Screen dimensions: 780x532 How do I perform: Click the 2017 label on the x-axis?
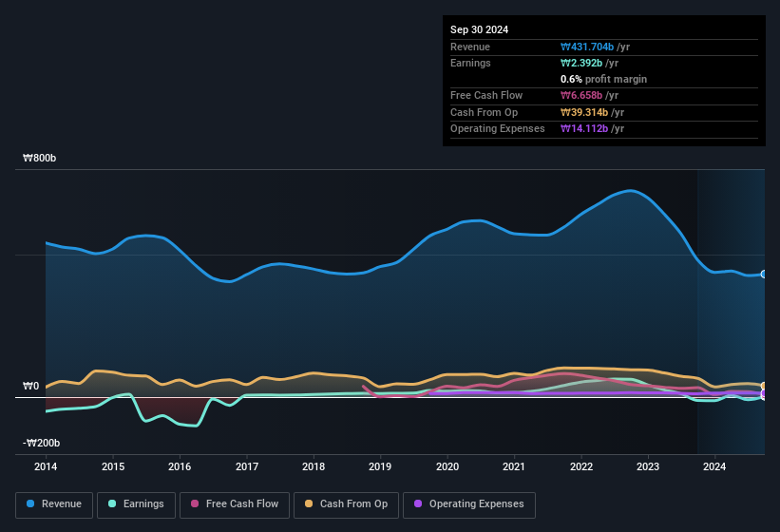pyautogui.click(x=247, y=466)
